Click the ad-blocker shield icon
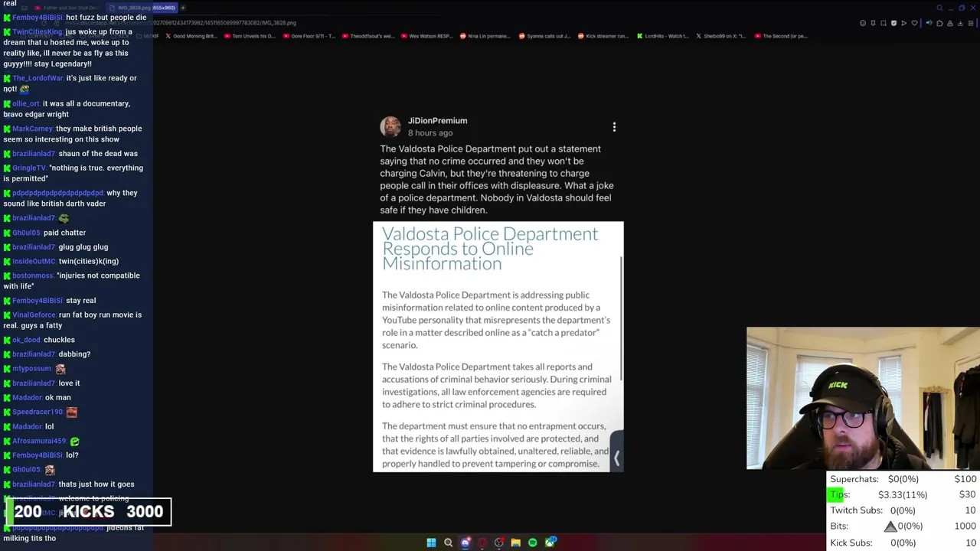Screen dimensions: 980x551 coord(893,23)
